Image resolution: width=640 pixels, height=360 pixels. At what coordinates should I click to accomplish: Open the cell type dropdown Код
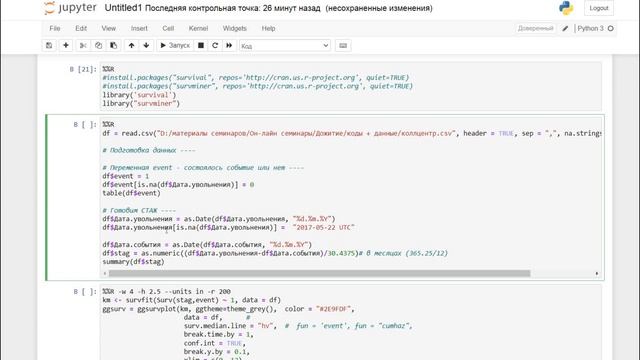tap(285, 45)
